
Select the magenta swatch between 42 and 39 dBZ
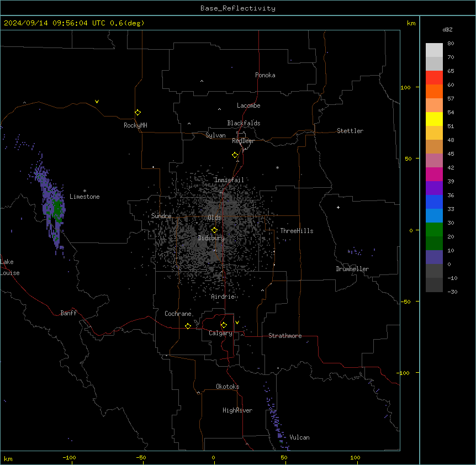(x=434, y=174)
